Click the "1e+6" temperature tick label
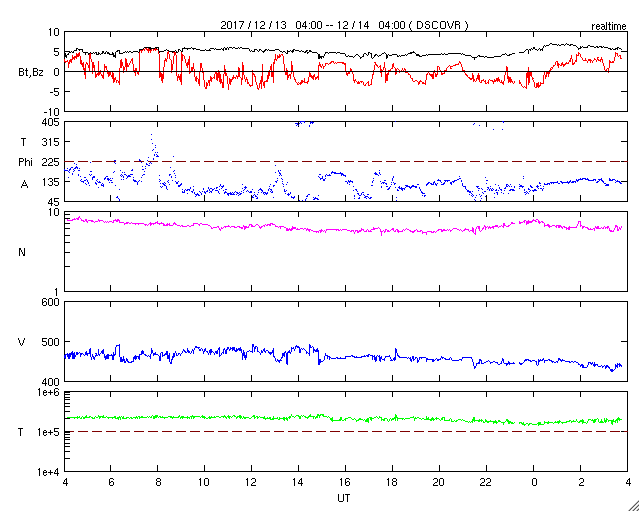The height and width of the screenshot is (512, 640). point(49,392)
